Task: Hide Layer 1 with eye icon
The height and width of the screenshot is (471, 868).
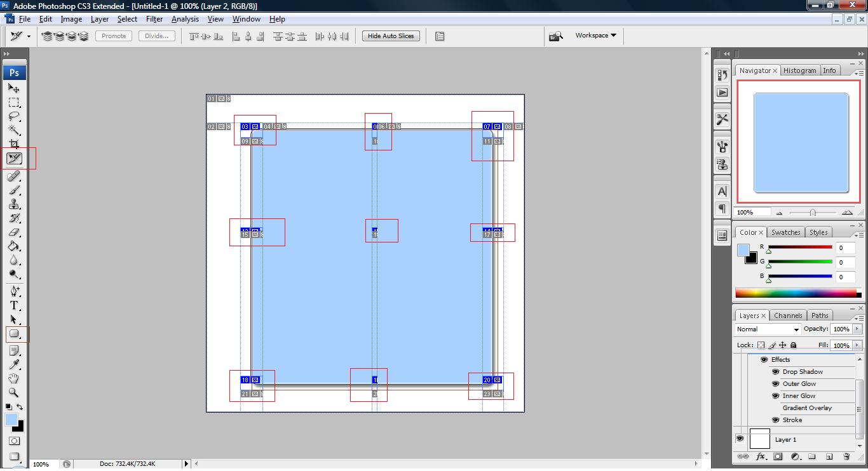Action: (x=740, y=439)
